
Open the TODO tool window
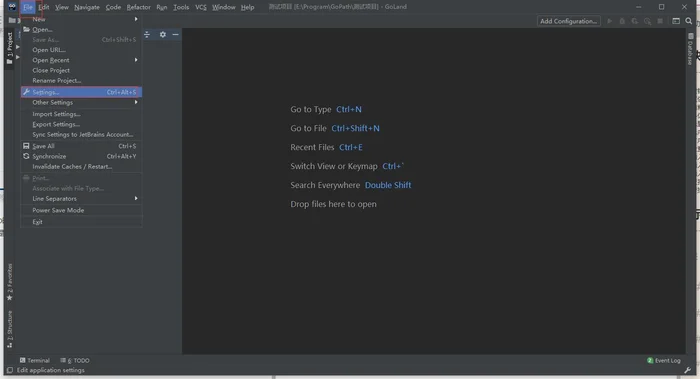coord(75,360)
